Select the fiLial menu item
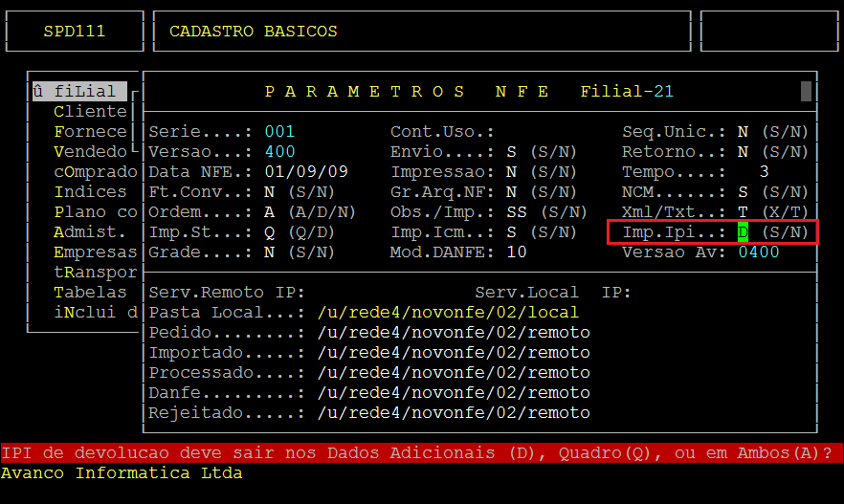The image size is (844, 504). click(x=78, y=92)
